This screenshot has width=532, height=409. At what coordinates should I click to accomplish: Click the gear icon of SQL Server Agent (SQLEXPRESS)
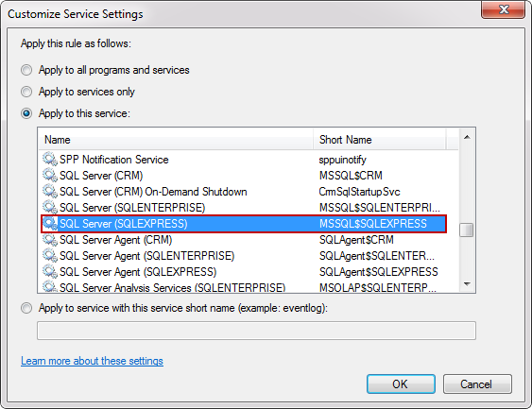point(50,271)
